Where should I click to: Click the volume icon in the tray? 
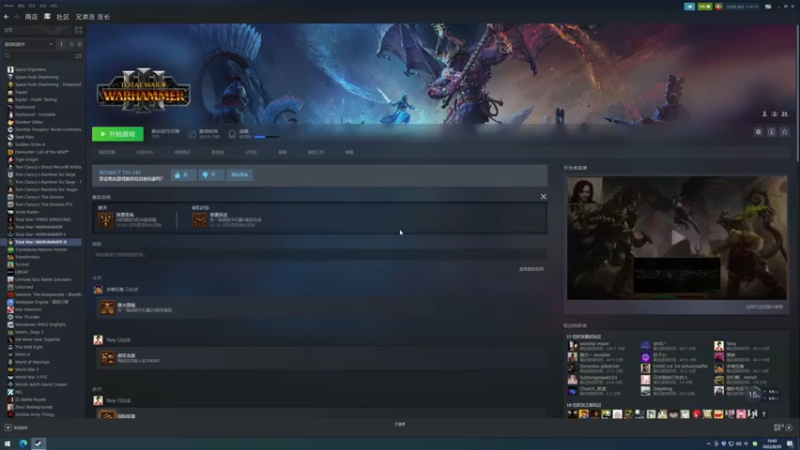[x=739, y=444]
